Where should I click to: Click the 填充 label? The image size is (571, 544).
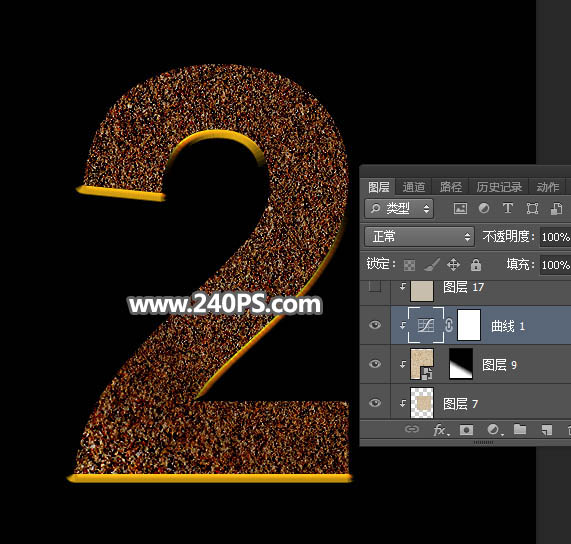pos(520,264)
